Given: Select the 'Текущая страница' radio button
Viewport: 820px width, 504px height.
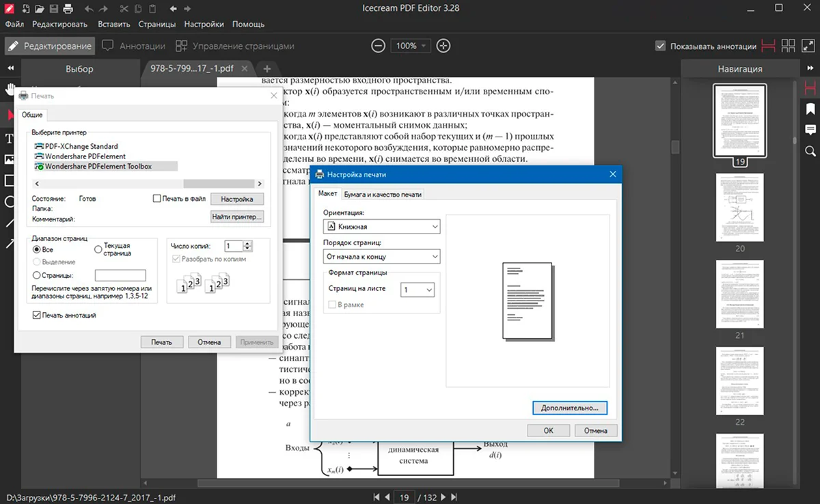Looking at the screenshot, I should click(98, 249).
